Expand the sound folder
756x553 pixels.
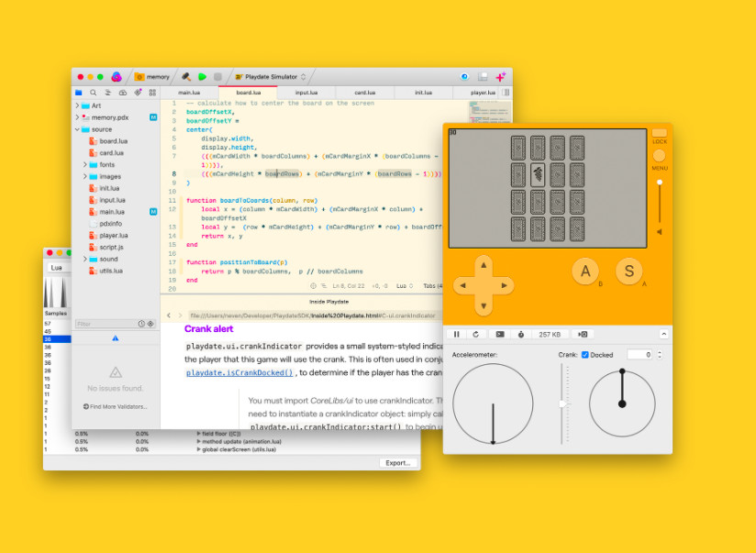pyautogui.click(x=85, y=259)
